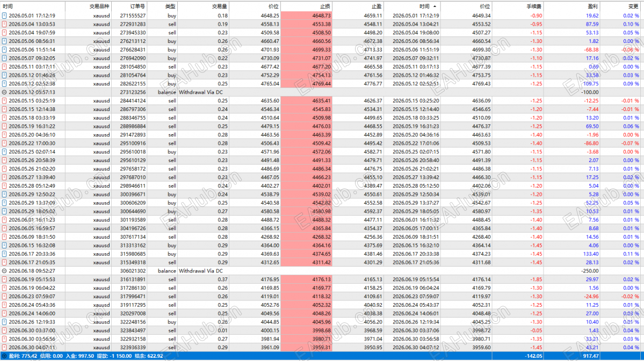Click the order icon at 2026.06.15 16:32:08

click(4, 245)
